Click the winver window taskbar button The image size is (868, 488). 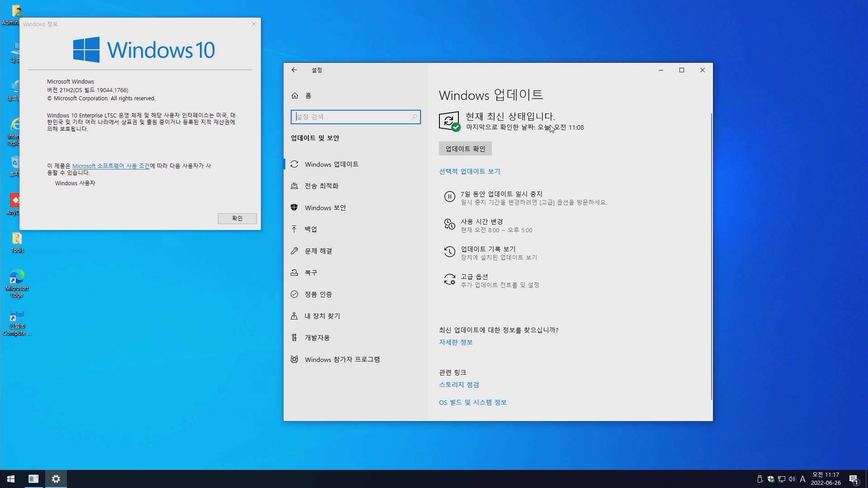coord(33,479)
